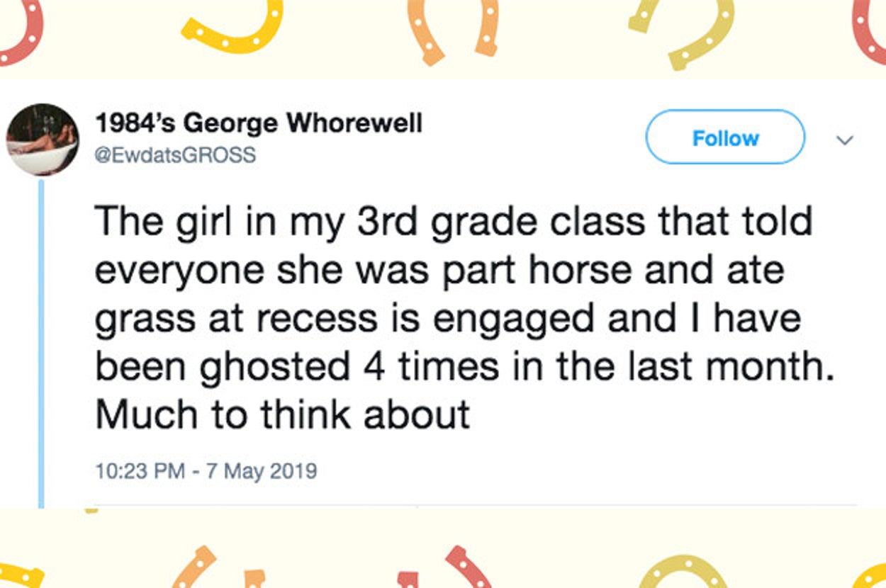Open the 10:23 PM - 7 May 2019 timestamp
The image size is (886, 588).
coord(206,470)
